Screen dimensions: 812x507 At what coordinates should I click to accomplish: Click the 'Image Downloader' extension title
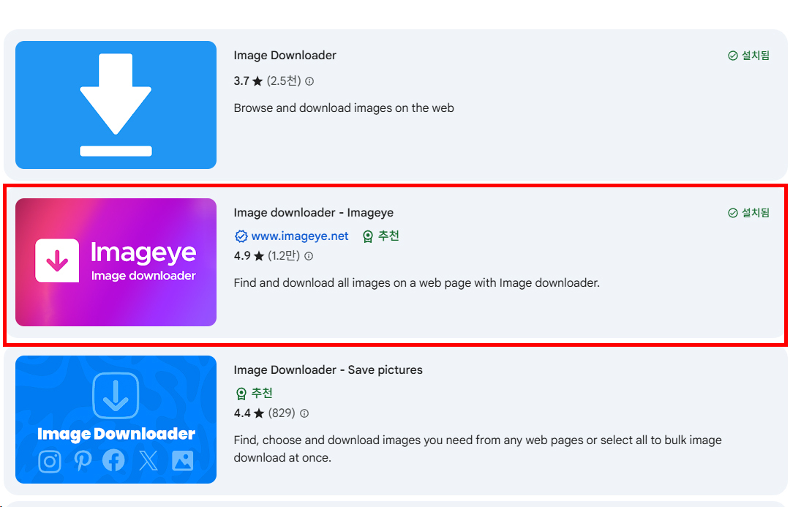285,56
